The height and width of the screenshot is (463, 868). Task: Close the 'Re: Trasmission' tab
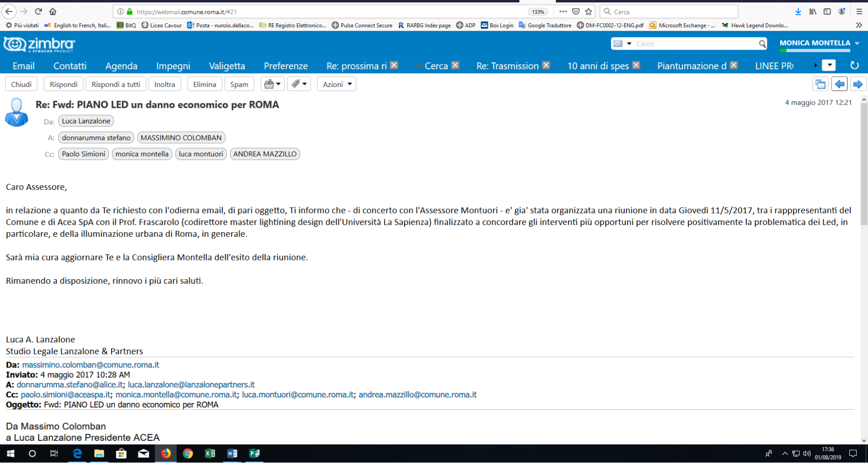pos(546,66)
